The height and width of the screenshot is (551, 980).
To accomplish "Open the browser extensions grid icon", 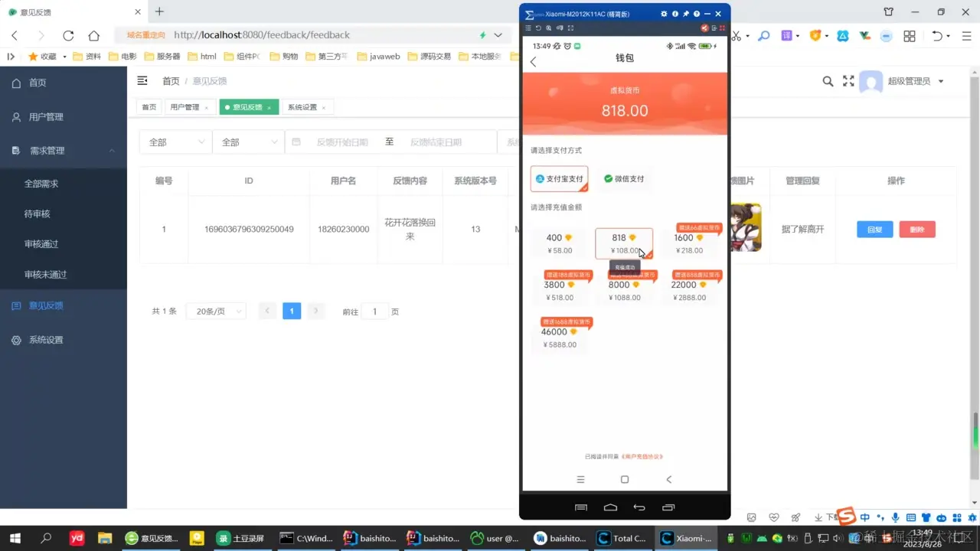I will (x=910, y=36).
